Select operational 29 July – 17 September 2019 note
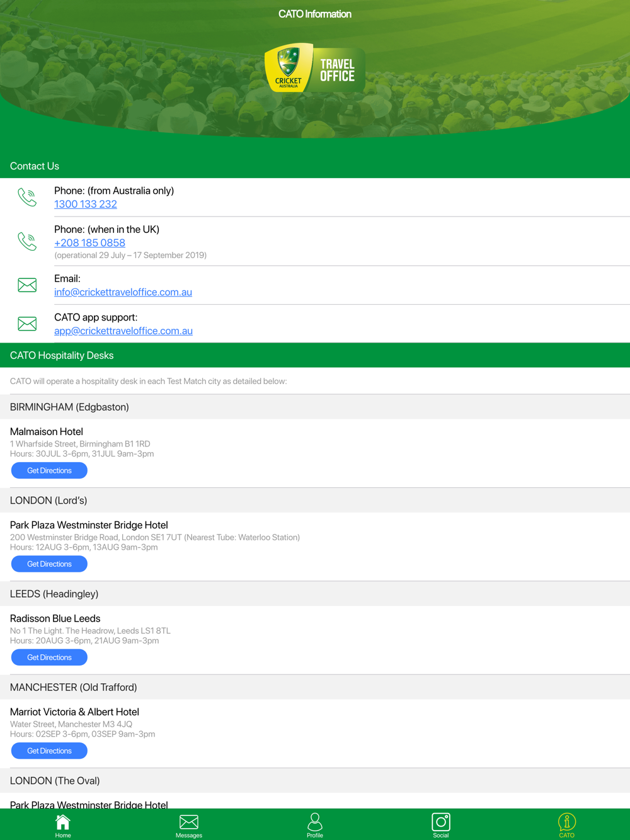Viewport: 630px width, 840px height. pyautogui.click(x=130, y=255)
